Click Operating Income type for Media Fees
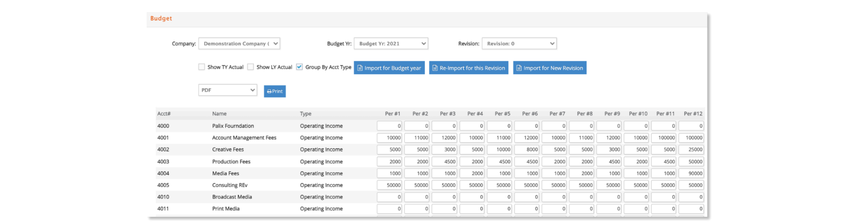Screen dimensions: 868x224 [321, 173]
